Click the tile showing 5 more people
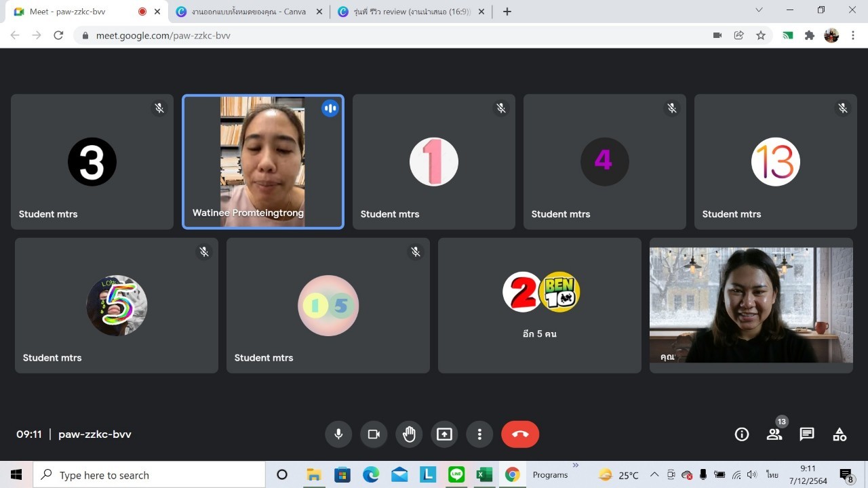This screenshot has height=488, width=868. tap(540, 305)
